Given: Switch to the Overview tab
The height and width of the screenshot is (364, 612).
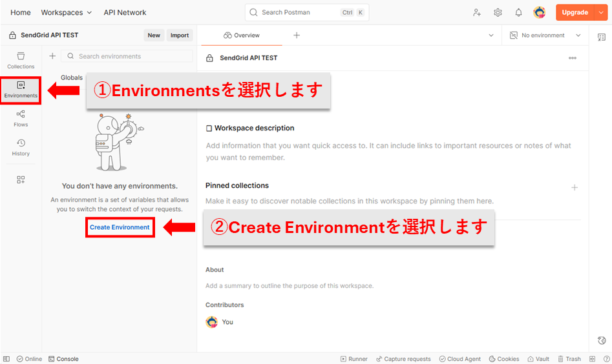Looking at the screenshot, I should tap(241, 35).
